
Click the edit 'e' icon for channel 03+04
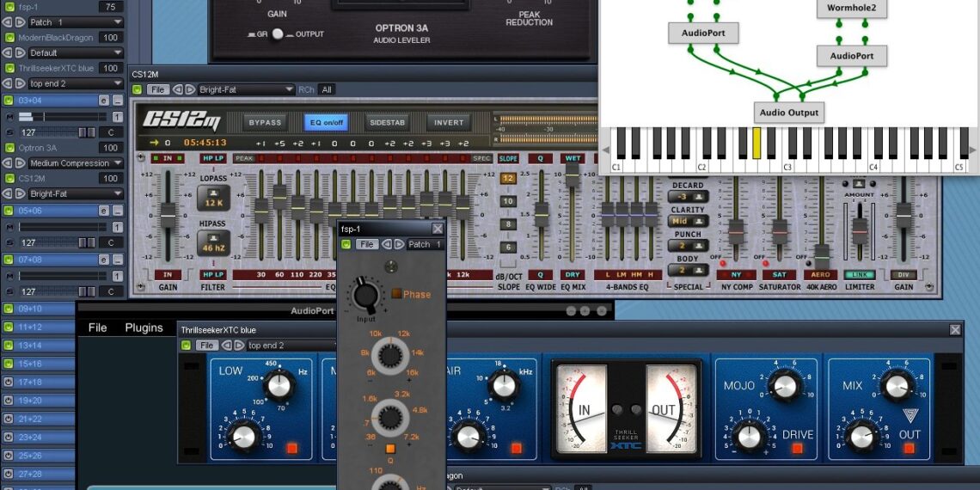pyautogui.click(x=104, y=100)
